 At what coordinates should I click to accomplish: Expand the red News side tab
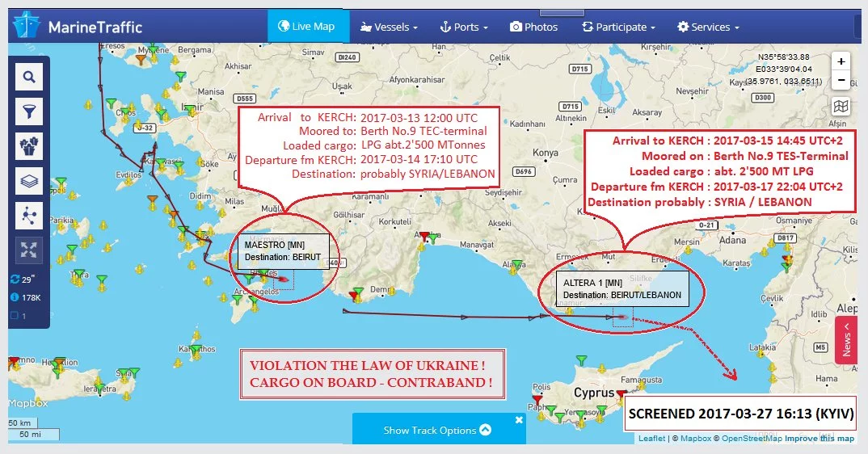[x=846, y=340]
